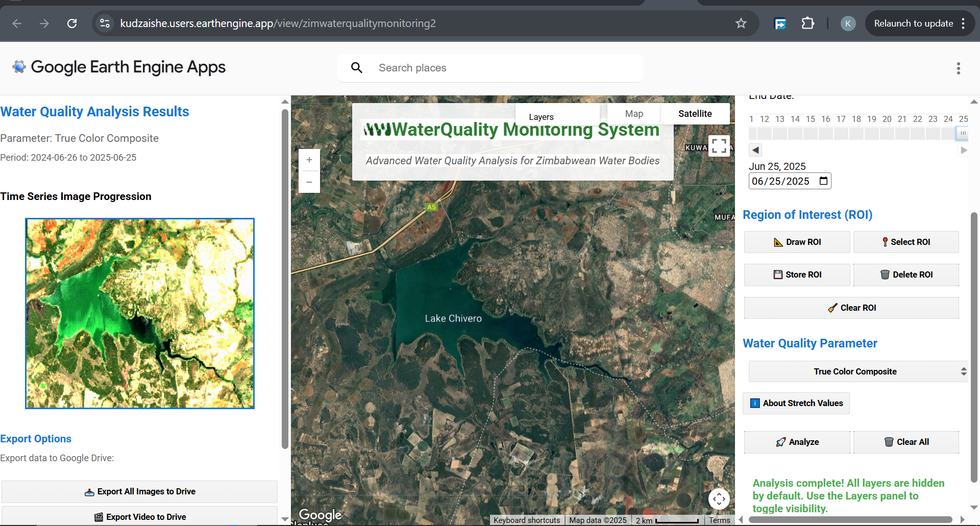Screen dimensions: 980x526
Task: Export Video to Drive
Action: click(x=139, y=516)
